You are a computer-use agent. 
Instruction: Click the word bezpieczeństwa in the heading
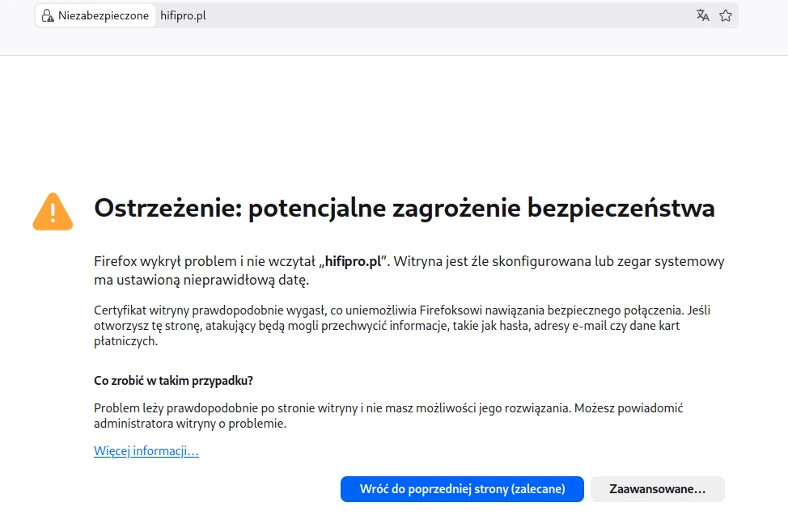point(621,209)
